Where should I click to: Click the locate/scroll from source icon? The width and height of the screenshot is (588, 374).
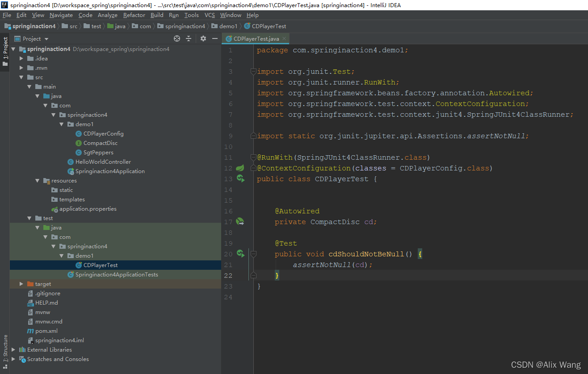[177, 39]
